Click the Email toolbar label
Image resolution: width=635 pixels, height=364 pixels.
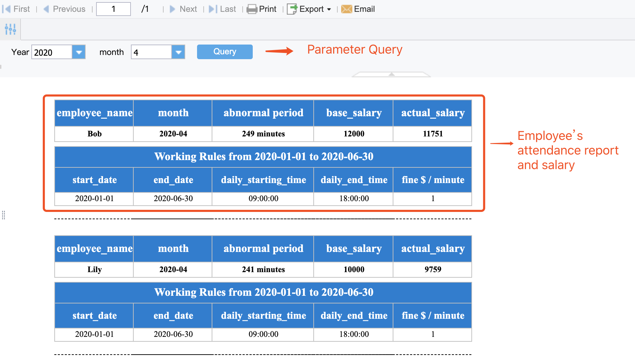pyautogui.click(x=364, y=9)
